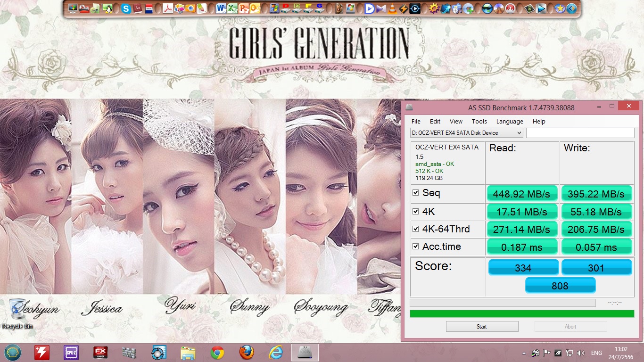
Task: Launch Skype from the top dock
Action: tap(126, 8)
